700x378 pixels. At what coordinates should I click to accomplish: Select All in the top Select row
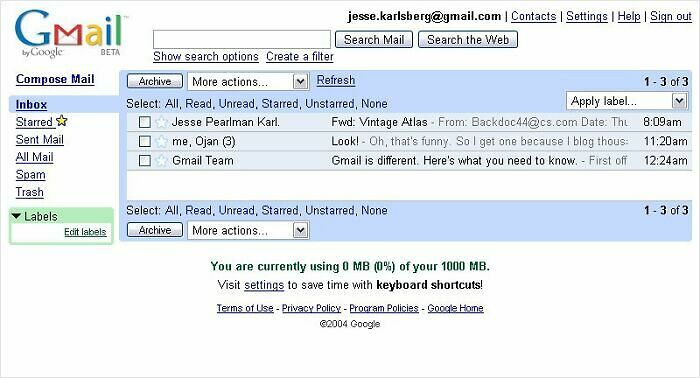(171, 104)
